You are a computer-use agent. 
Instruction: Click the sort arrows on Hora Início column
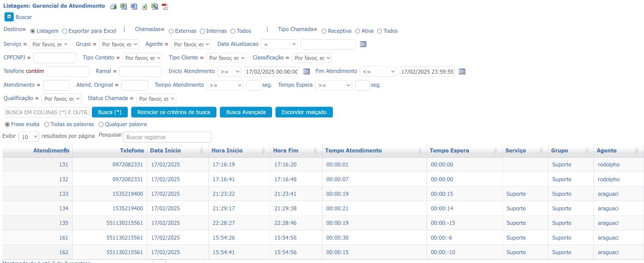264,151
